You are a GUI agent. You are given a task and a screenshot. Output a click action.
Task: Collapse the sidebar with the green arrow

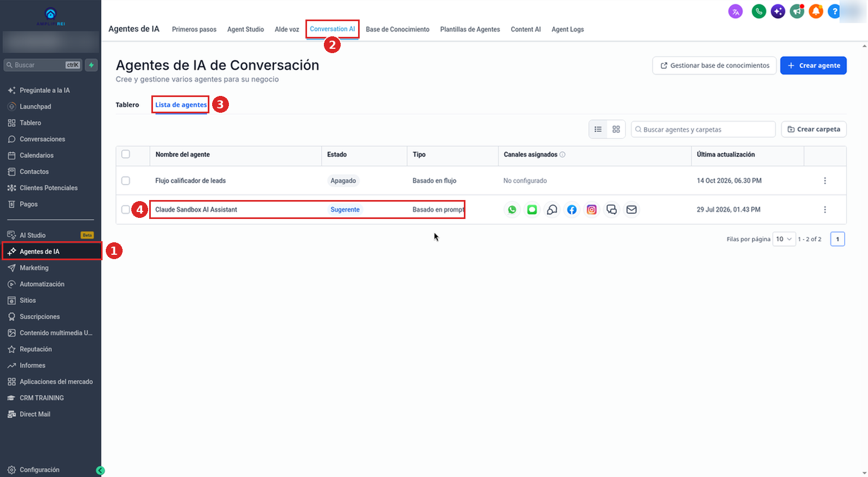coord(100,470)
